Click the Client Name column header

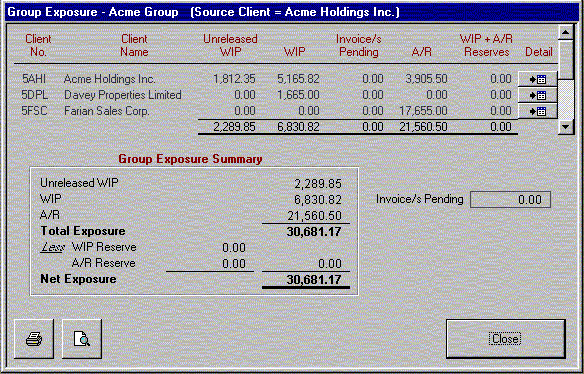[134, 45]
